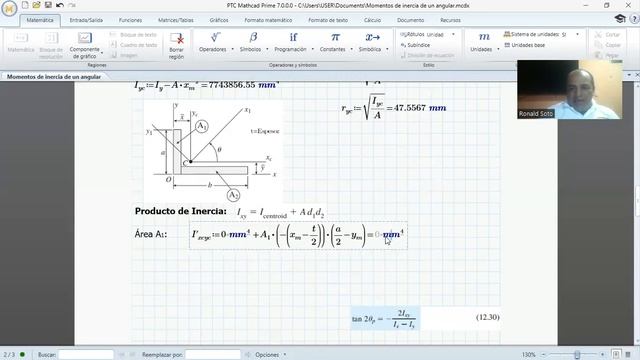Click Unidades base option
Image resolution: width=640 pixels, height=360 pixels.
(525, 45)
